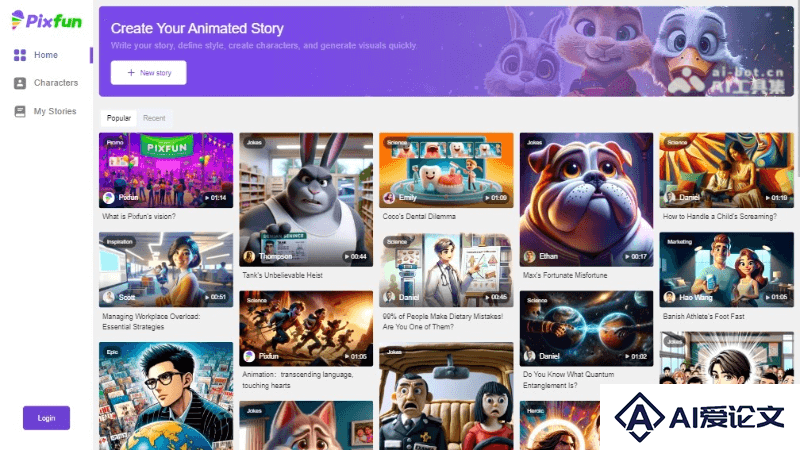This screenshot has width=800, height=450.
Task: Open Characters via its person icon
Action: point(20,83)
